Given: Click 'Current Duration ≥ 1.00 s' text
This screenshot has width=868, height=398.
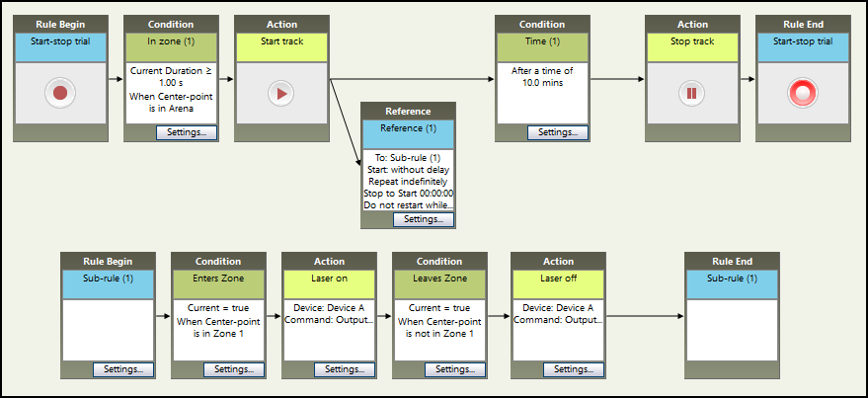Looking at the screenshot, I should click(x=171, y=76).
